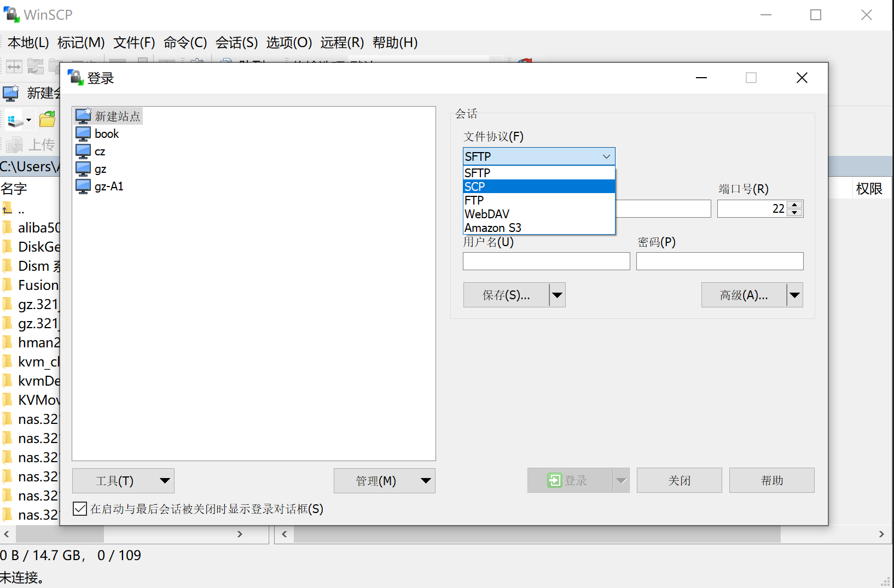This screenshot has width=894, height=588.
Task: Click the 权限 permissions column header
Action: pos(869,189)
